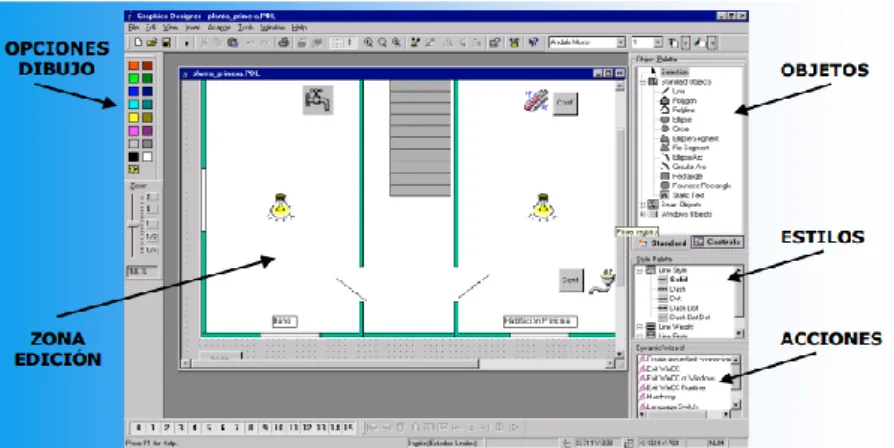This screenshot has height=448, width=894.
Task: Create a new picture with New icon
Action: click(x=138, y=42)
